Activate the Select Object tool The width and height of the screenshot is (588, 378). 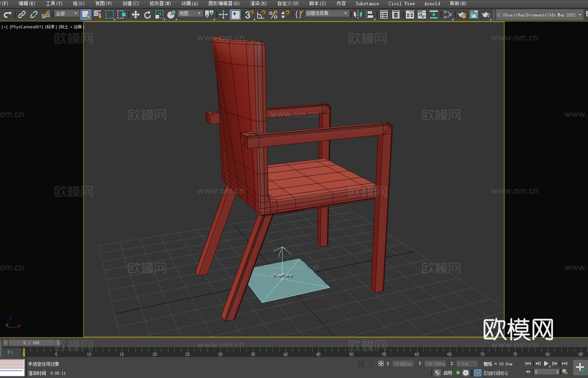click(86, 14)
